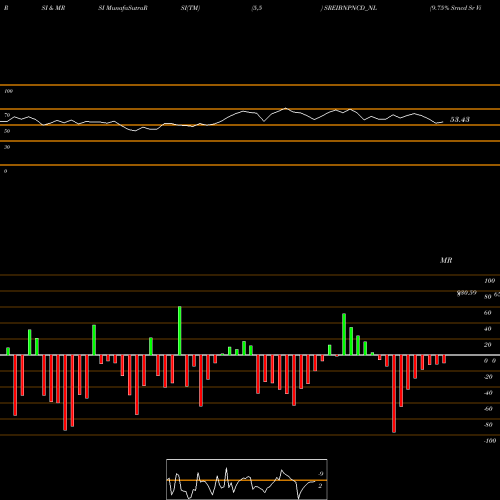This screenshot has width=500, height=500.
Task: Click the RSI value '53.43'
Action: [x=460, y=119]
